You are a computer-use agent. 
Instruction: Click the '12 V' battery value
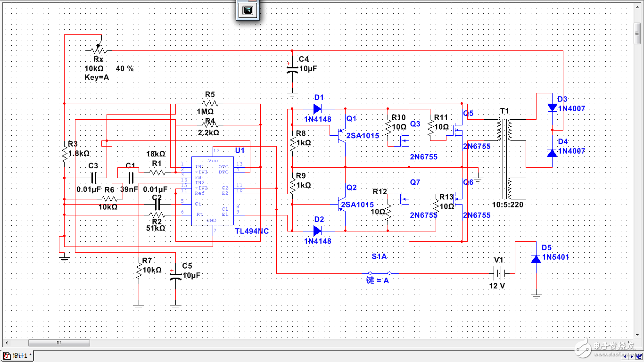[x=497, y=286]
